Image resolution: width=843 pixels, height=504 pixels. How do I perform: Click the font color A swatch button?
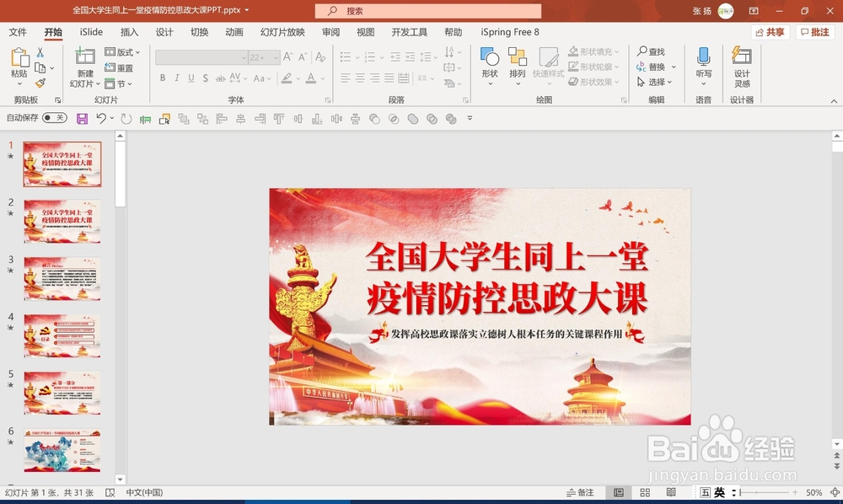(311, 78)
